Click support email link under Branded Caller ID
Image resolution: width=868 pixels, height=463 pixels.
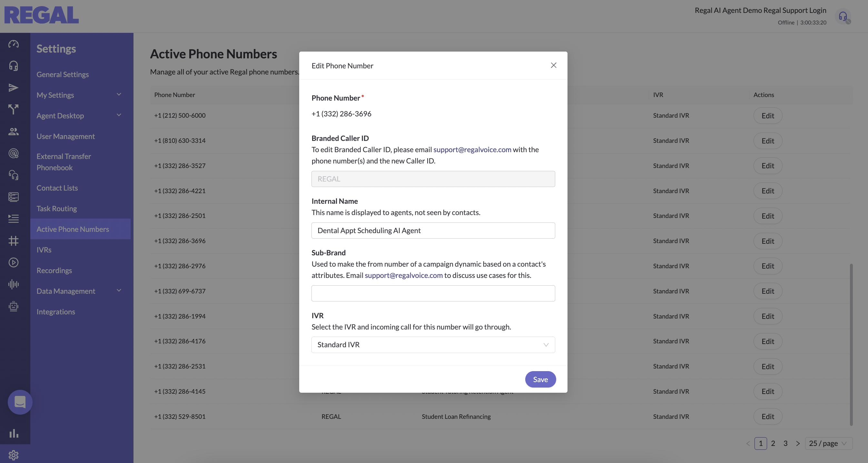[472, 150]
